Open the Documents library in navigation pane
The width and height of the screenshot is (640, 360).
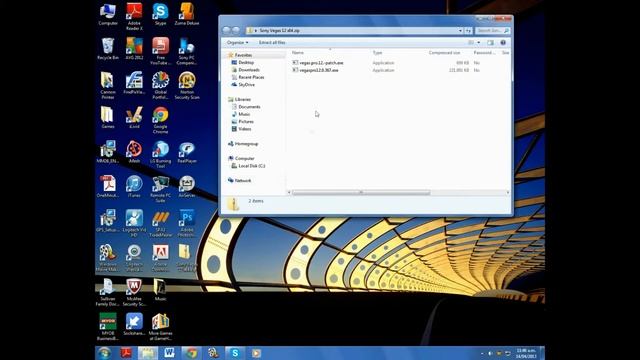coord(249,107)
